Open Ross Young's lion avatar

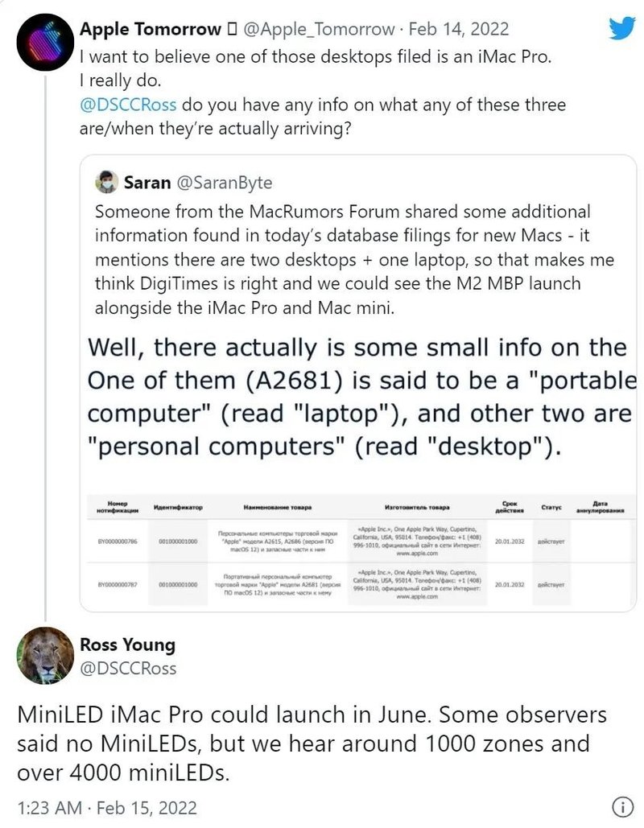pyautogui.click(x=45, y=655)
